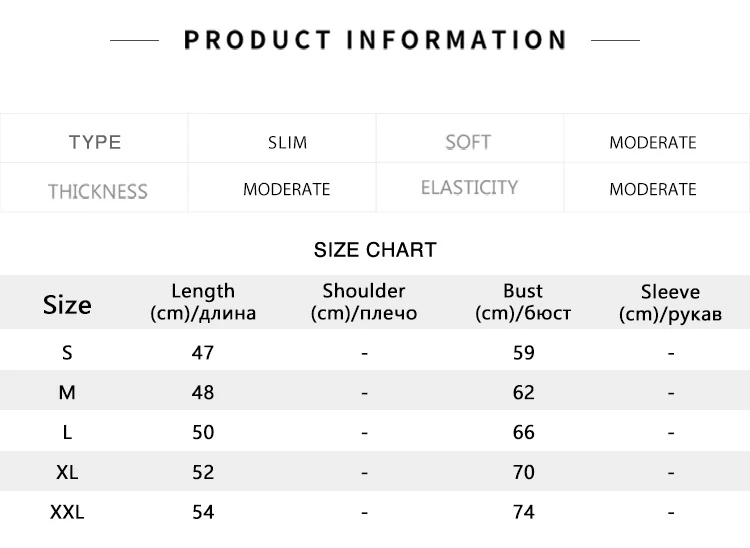The width and height of the screenshot is (750, 548).
Task: Select the SOFT label cell
Action: (468, 142)
